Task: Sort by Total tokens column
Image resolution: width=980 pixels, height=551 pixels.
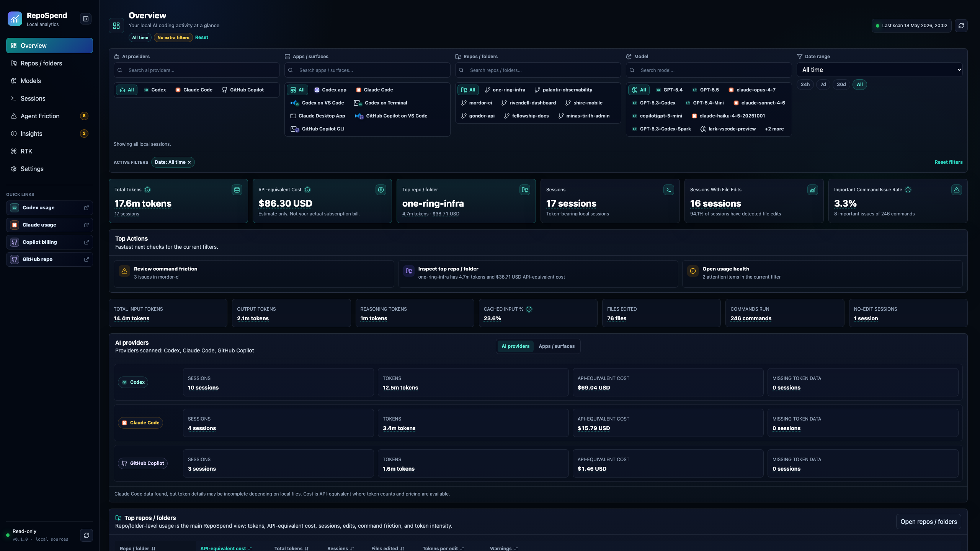Action: point(292,548)
